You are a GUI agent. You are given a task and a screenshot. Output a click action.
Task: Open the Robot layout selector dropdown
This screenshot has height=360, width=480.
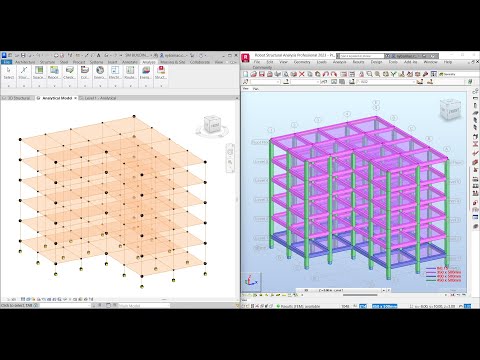pos(458,74)
